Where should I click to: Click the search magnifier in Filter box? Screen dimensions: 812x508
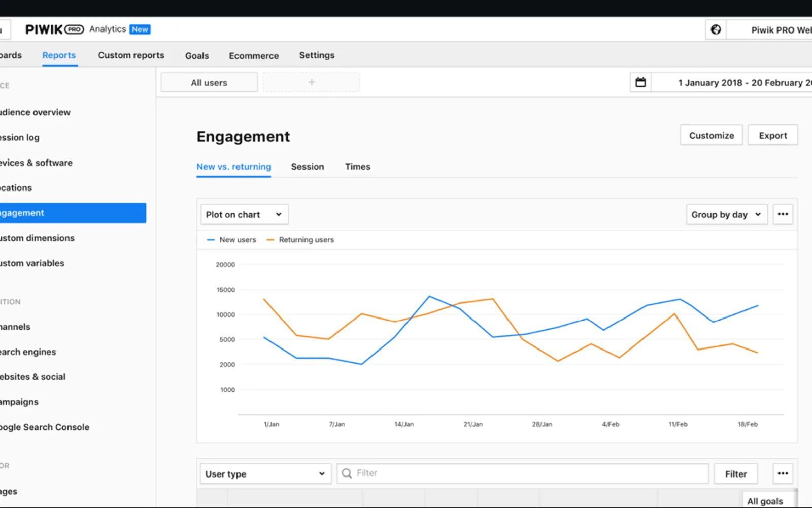(347, 473)
